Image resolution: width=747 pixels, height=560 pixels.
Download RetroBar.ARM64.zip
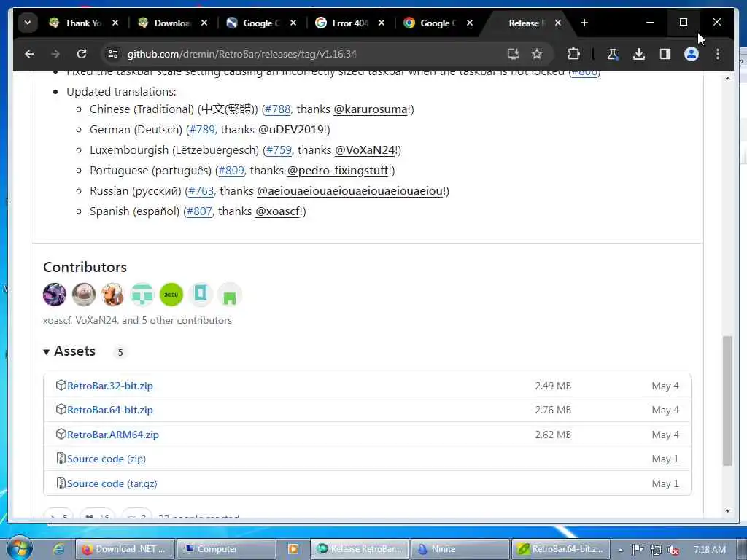113,435
